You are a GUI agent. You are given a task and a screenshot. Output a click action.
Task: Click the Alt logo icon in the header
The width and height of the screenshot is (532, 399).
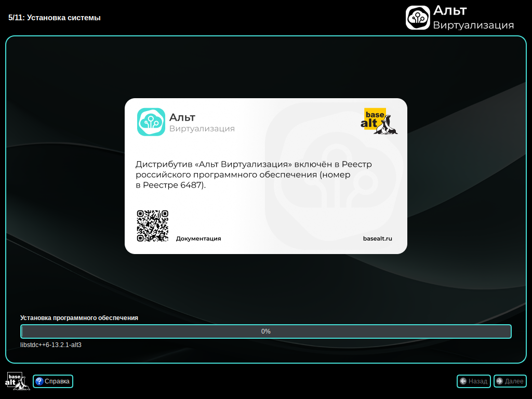click(418, 18)
